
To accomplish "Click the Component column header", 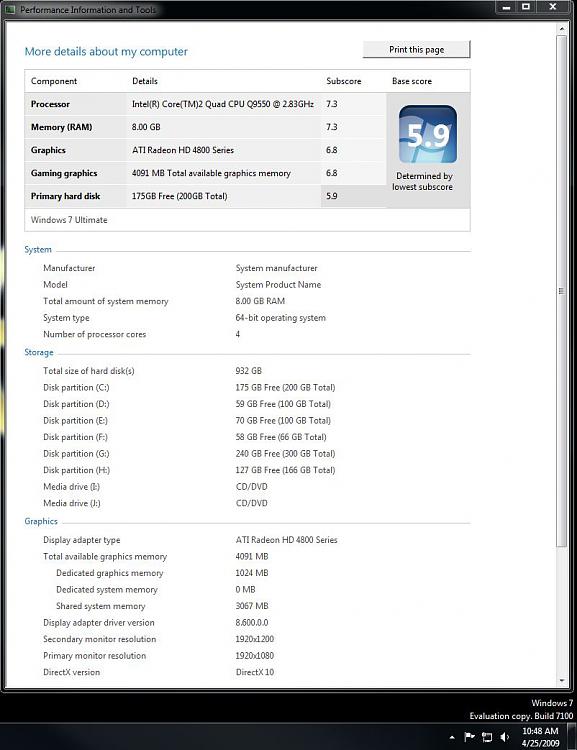I will click(x=54, y=81).
